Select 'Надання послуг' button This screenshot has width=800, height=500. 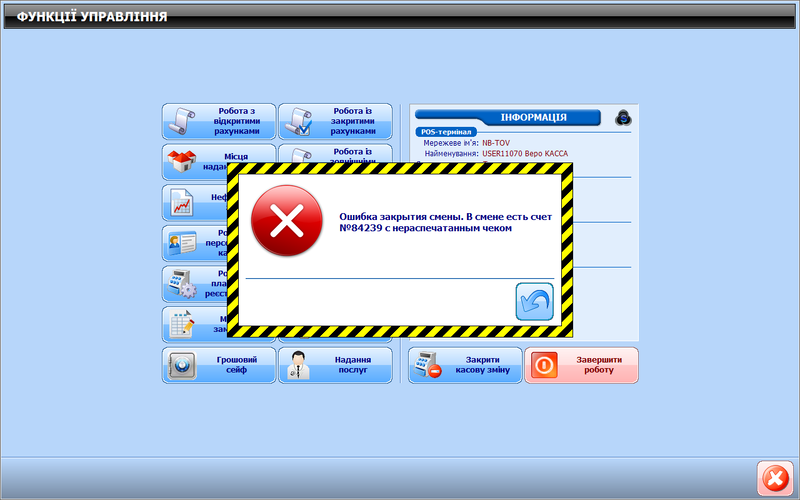coord(335,366)
